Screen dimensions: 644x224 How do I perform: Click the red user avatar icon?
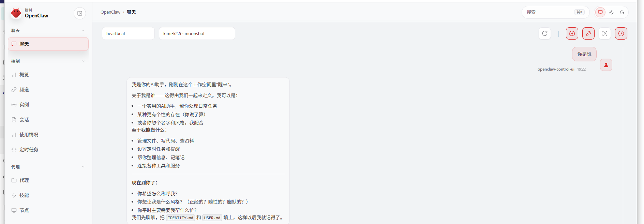click(x=606, y=65)
